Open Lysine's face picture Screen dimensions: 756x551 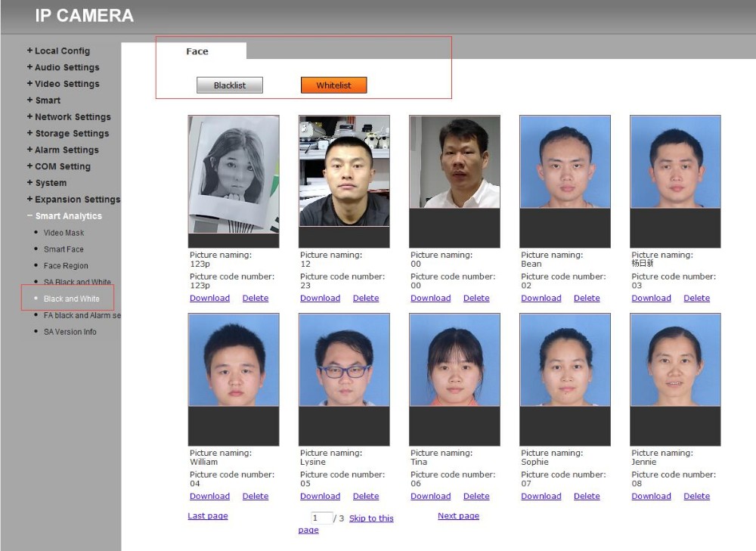pos(344,379)
